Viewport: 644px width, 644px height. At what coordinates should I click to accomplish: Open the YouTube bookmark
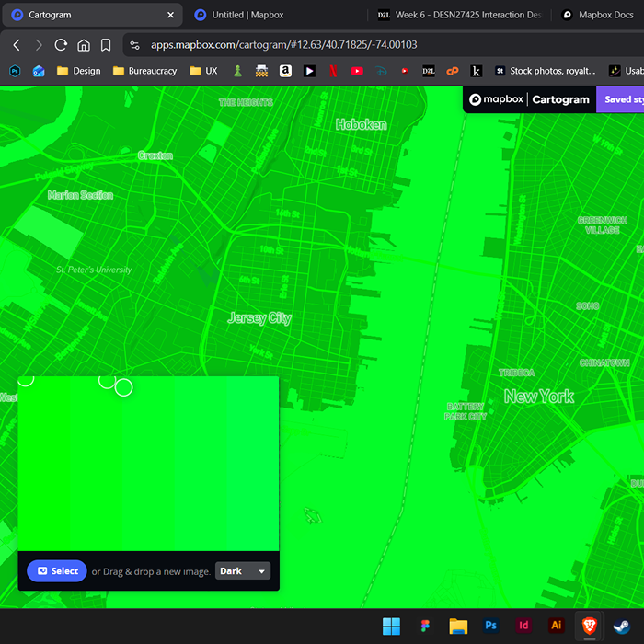(x=357, y=71)
